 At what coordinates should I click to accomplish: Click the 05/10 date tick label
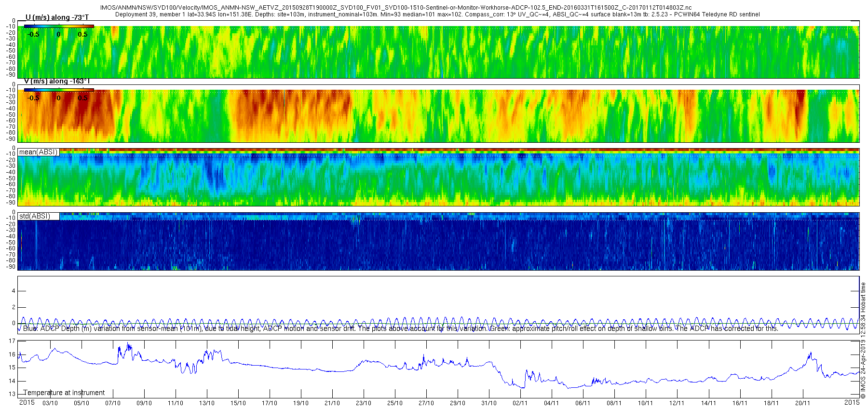[x=81, y=403]
